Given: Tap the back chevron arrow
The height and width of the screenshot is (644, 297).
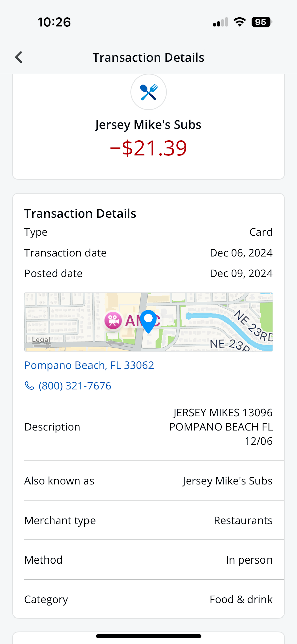Looking at the screenshot, I should coord(19,57).
